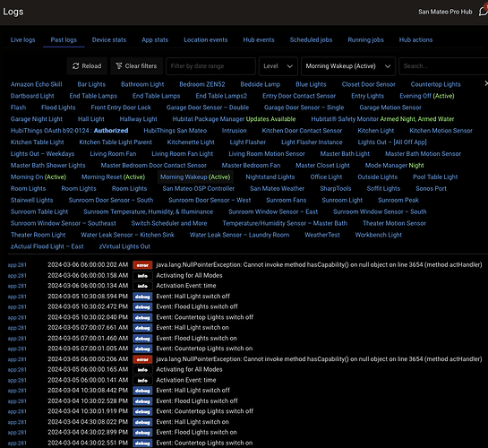Select Lights Out – [All Off App]

392,142
